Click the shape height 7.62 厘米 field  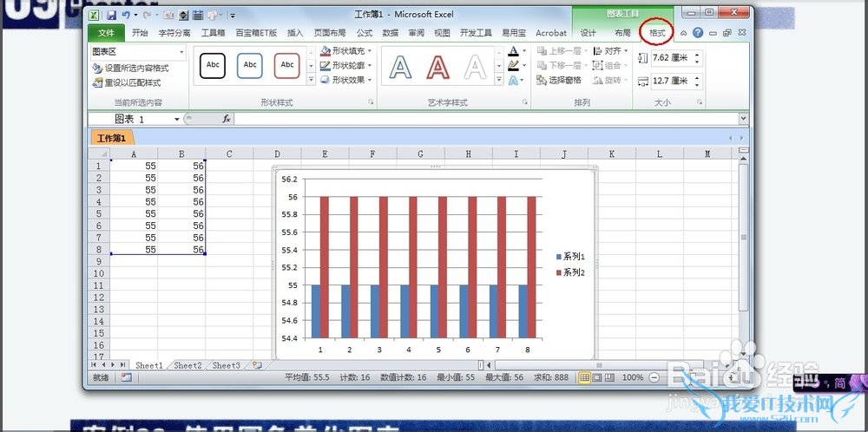click(671, 57)
